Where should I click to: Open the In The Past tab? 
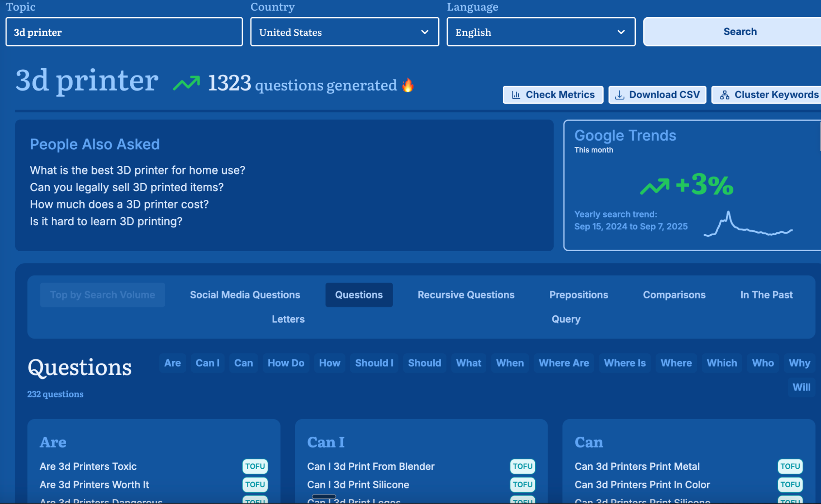tap(766, 295)
